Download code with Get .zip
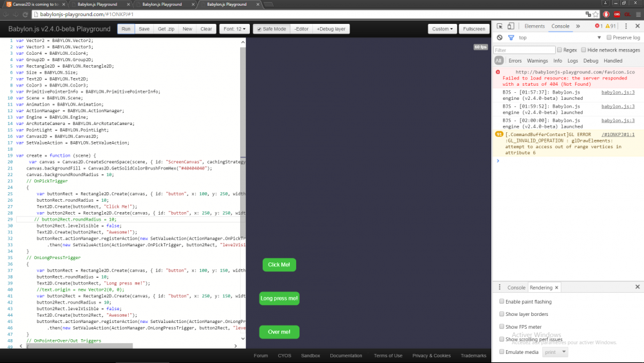 166,29
